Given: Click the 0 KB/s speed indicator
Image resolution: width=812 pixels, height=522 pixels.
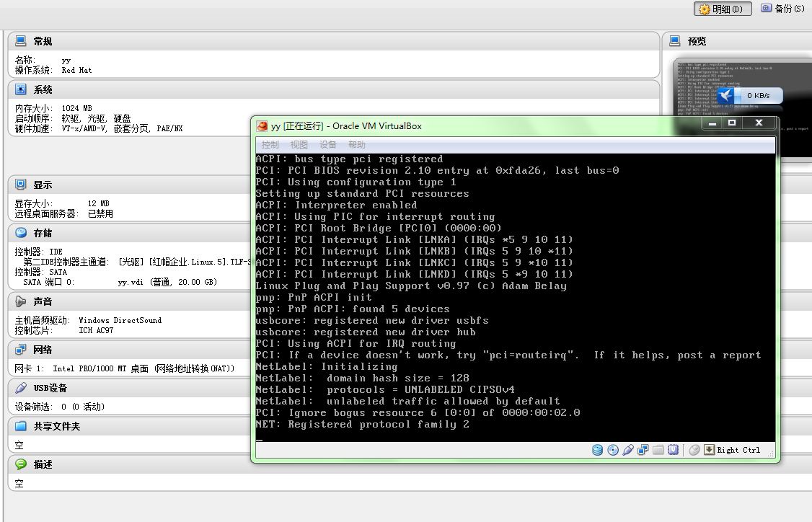Looking at the screenshot, I should (x=758, y=96).
